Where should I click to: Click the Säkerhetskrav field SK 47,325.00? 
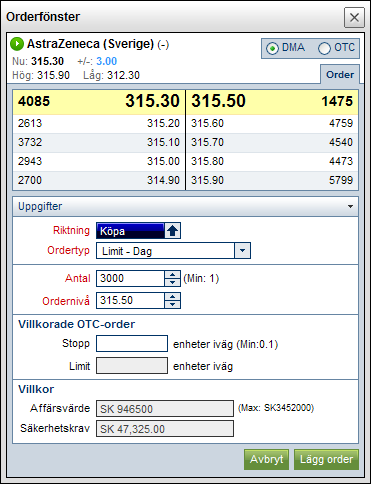point(165,429)
